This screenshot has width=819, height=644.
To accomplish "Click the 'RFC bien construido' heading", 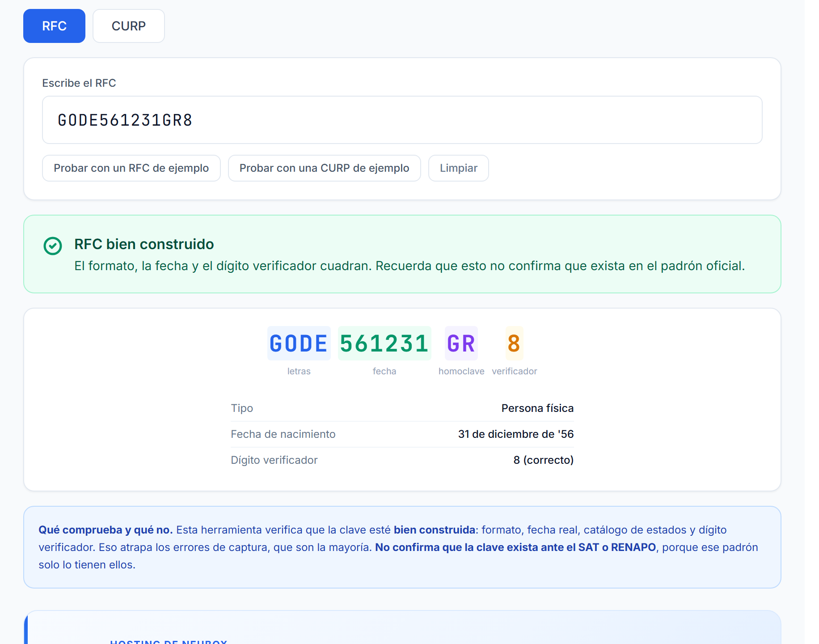I will coord(144,244).
